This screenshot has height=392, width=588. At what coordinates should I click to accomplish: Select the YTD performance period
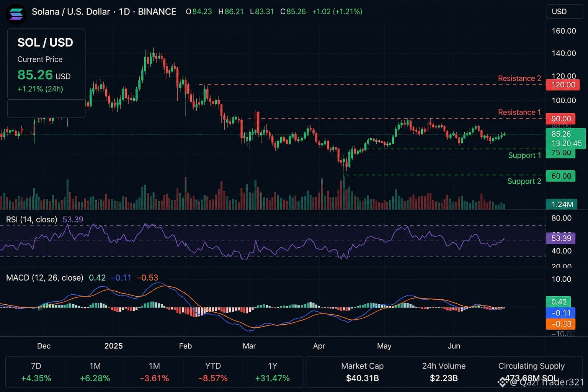click(213, 372)
